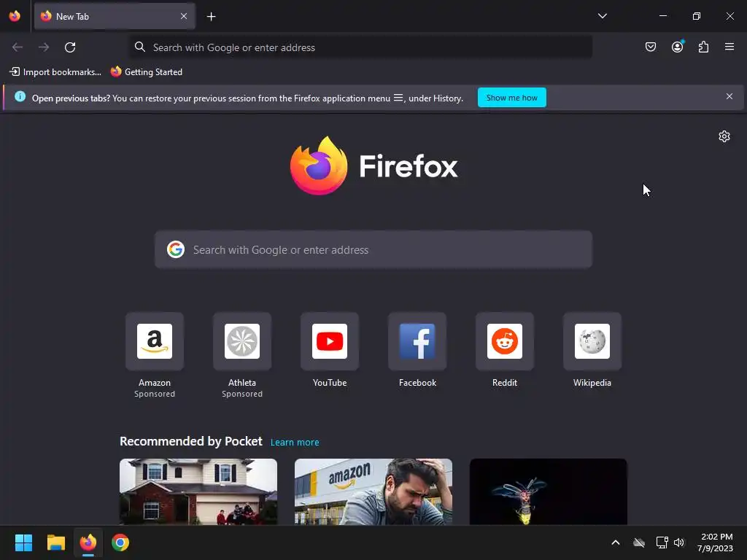
Task: Open the Amazon worker Pocket story thumbnail
Action: click(373, 492)
